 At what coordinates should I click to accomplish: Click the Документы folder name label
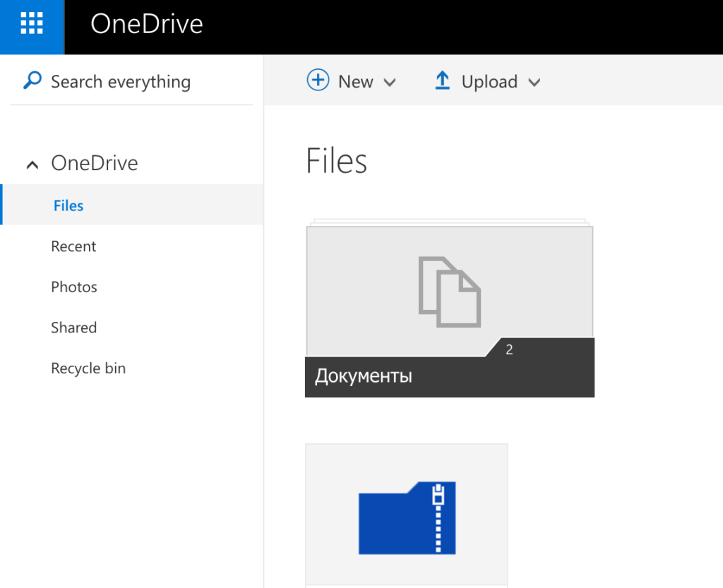tap(364, 376)
